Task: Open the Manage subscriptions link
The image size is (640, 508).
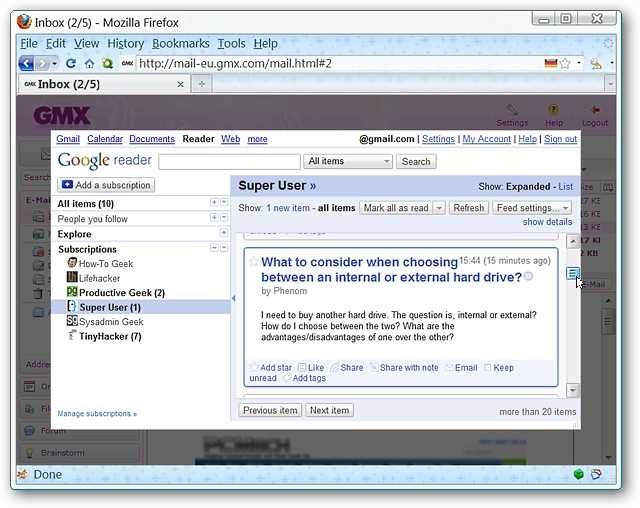Action: (97, 413)
